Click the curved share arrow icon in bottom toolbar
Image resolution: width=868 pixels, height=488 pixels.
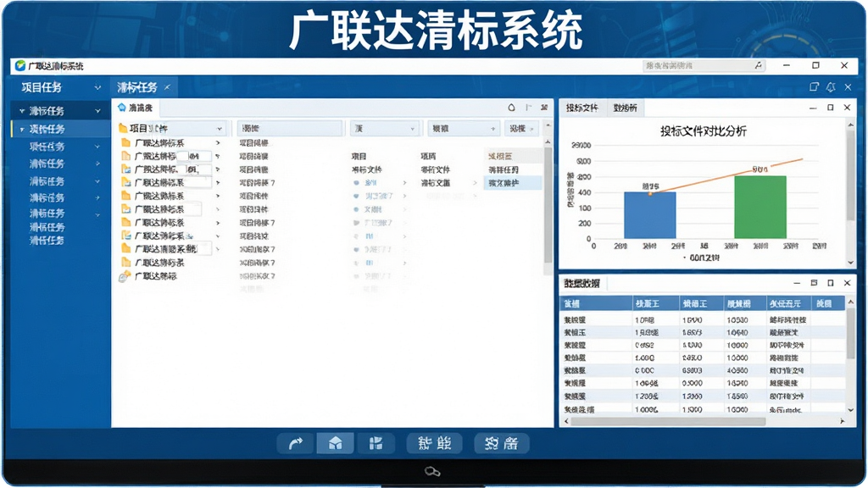tap(296, 443)
